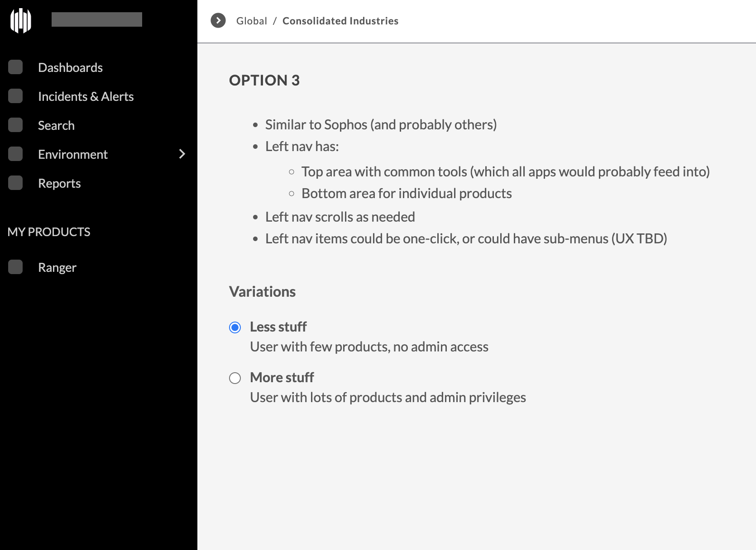The image size is (756, 550).
Task: Collapse the sidebar with the breadcrumb arrow
Action: 218,20
